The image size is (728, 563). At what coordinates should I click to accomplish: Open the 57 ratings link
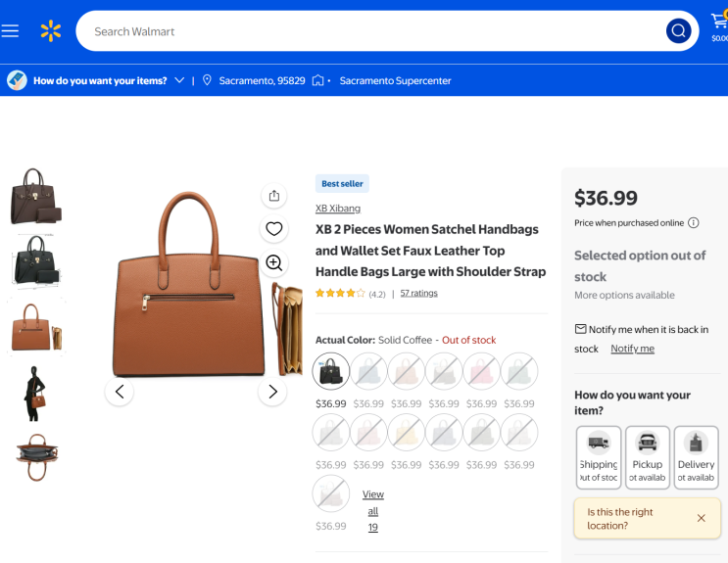pos(418,293)
